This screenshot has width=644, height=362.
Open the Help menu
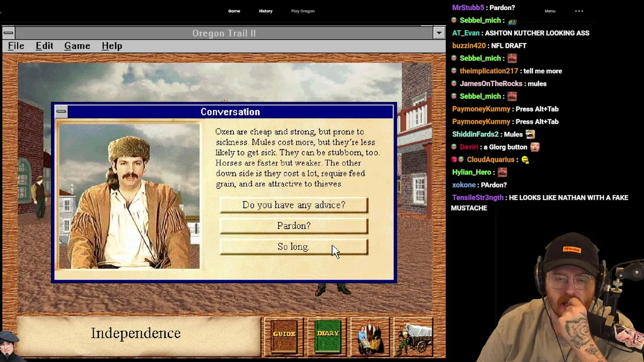[112, 46]
